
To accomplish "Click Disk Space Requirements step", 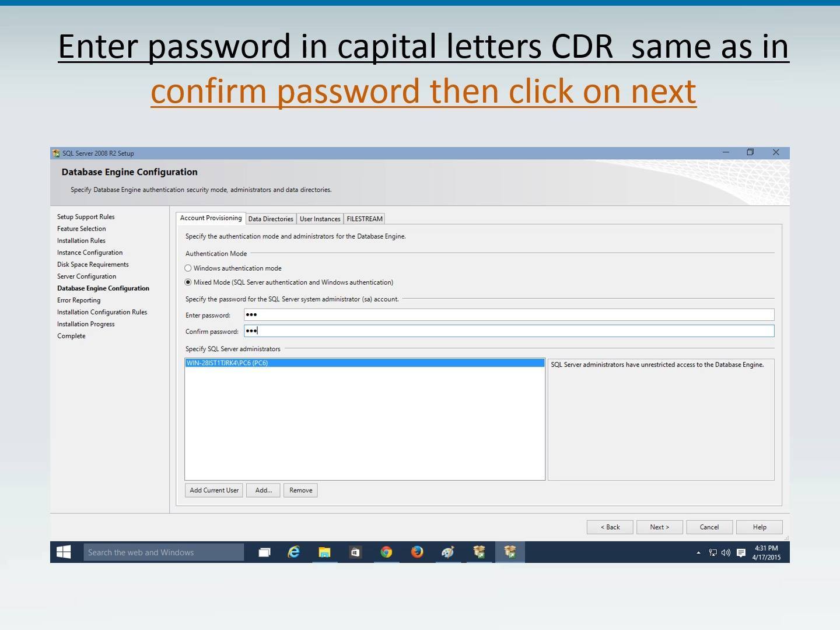I will 93,264.
